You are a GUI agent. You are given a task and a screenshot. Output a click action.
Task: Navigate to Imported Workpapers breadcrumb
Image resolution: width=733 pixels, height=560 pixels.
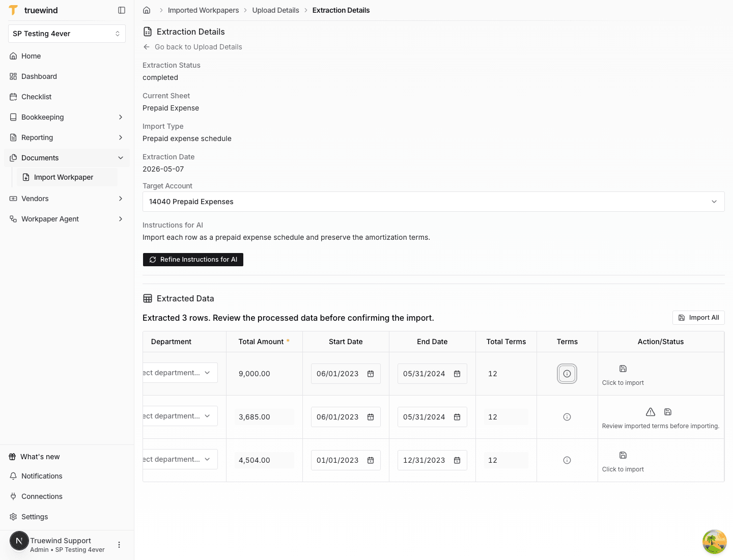203,10
